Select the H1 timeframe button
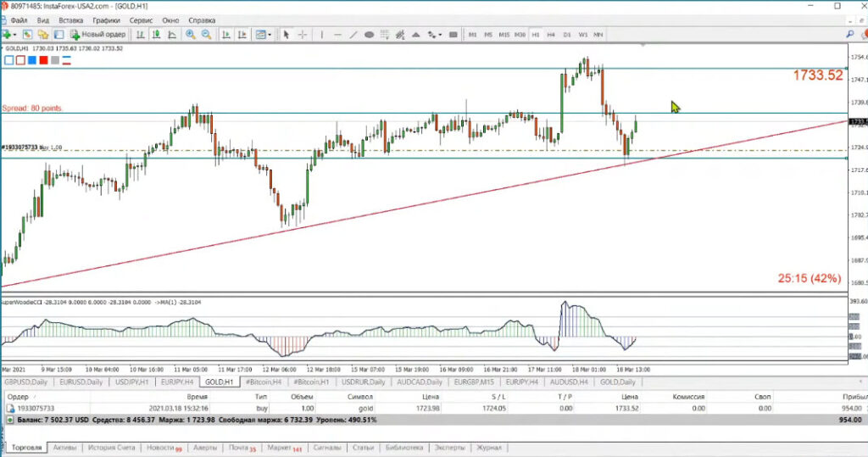Viewport: 868px width, 457px height. [x=536, y=35]
